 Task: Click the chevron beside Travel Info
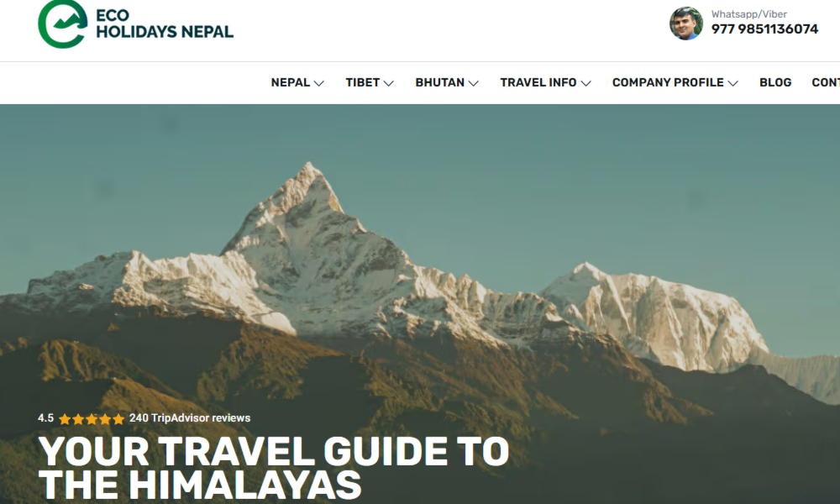(585, 83)
